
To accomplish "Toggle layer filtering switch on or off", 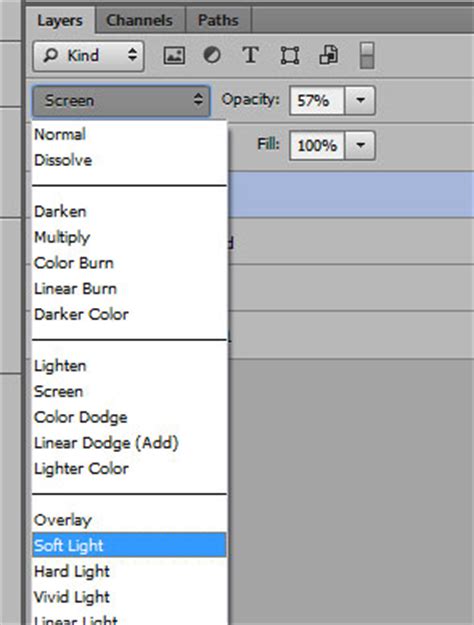I will click(x=367, y=55).
